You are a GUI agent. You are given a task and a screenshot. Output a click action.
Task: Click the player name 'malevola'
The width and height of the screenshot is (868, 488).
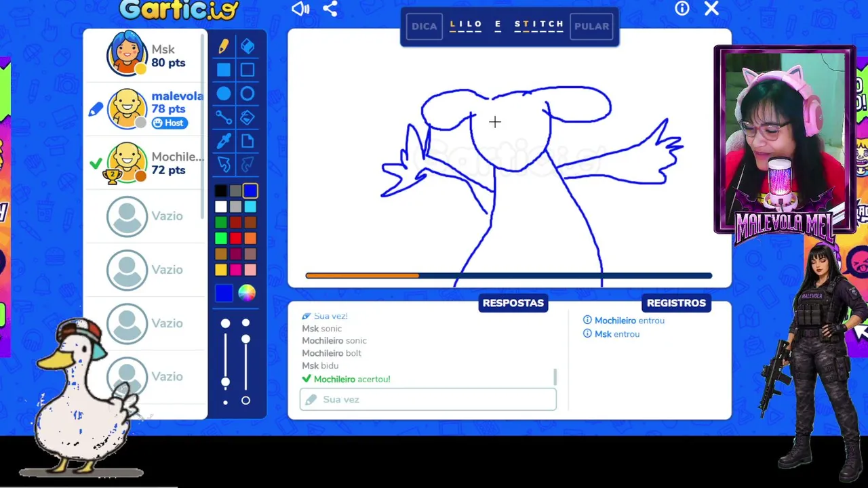coord(177,96)
